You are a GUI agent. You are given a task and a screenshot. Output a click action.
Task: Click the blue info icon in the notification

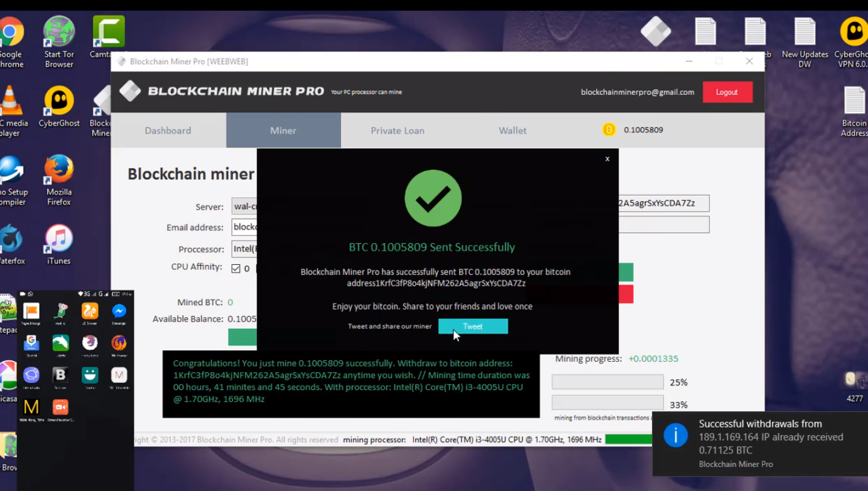(676, 435)
